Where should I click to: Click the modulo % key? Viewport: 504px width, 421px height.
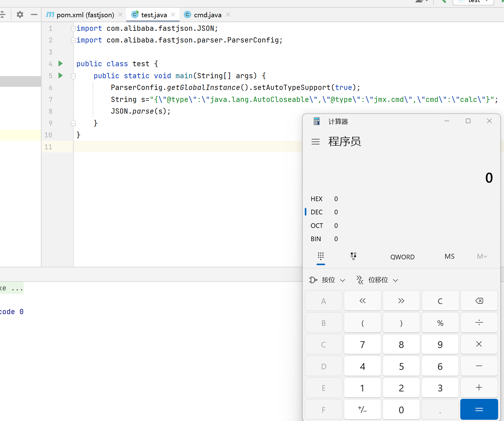point(440,323)
